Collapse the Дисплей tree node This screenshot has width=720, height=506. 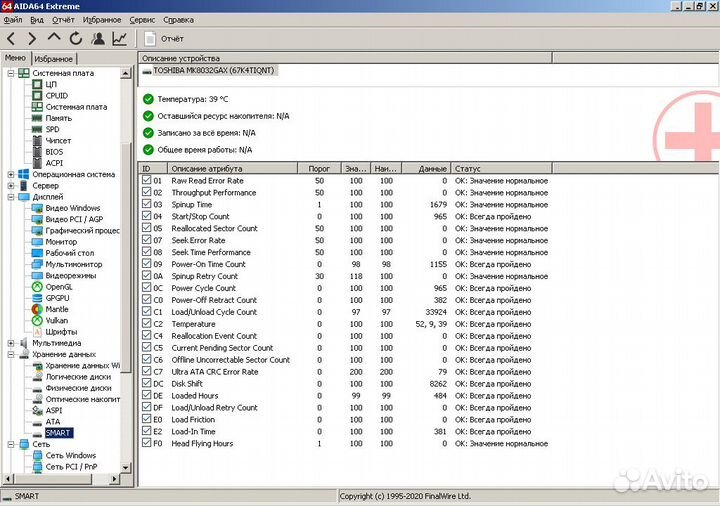click(11, 197)
